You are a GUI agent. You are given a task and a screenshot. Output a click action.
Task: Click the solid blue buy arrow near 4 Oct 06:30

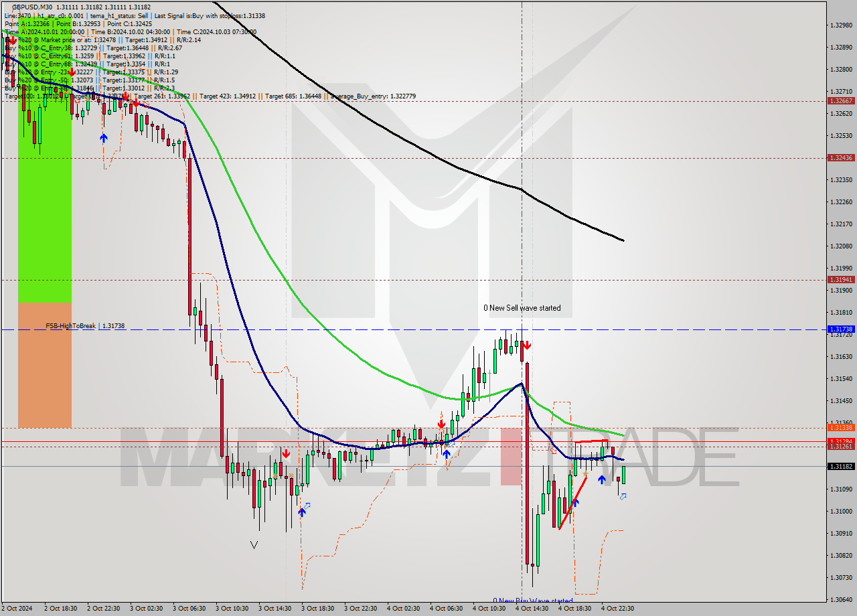[x=446, y=453]
